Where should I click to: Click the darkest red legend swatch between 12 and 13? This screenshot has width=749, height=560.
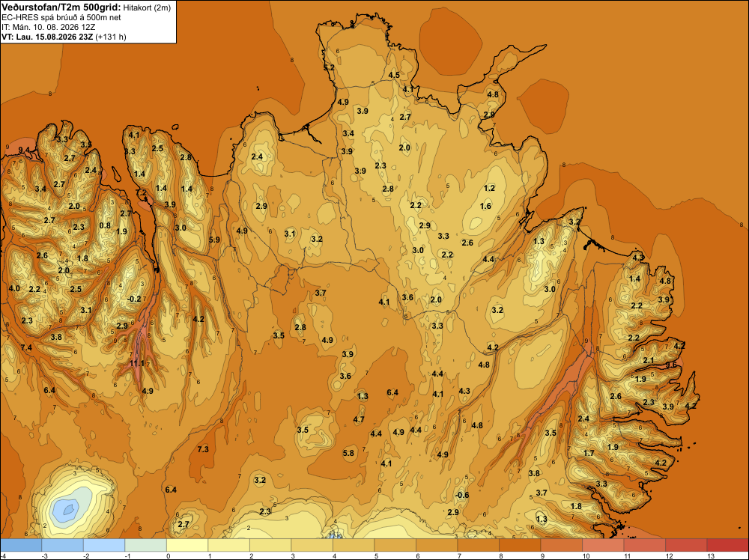685,545
